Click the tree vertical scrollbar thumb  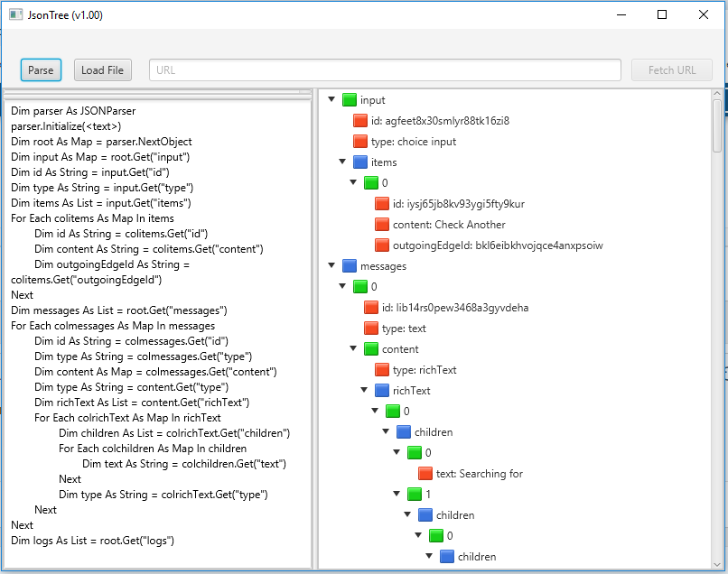pyautogui.click(x=717, y=125)
